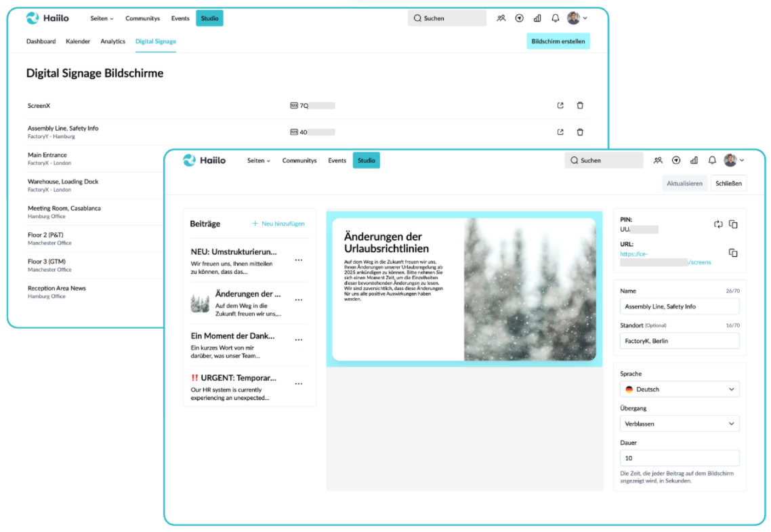Select URGENT: Temporar... post
The image size is (771, 532).
234,387
